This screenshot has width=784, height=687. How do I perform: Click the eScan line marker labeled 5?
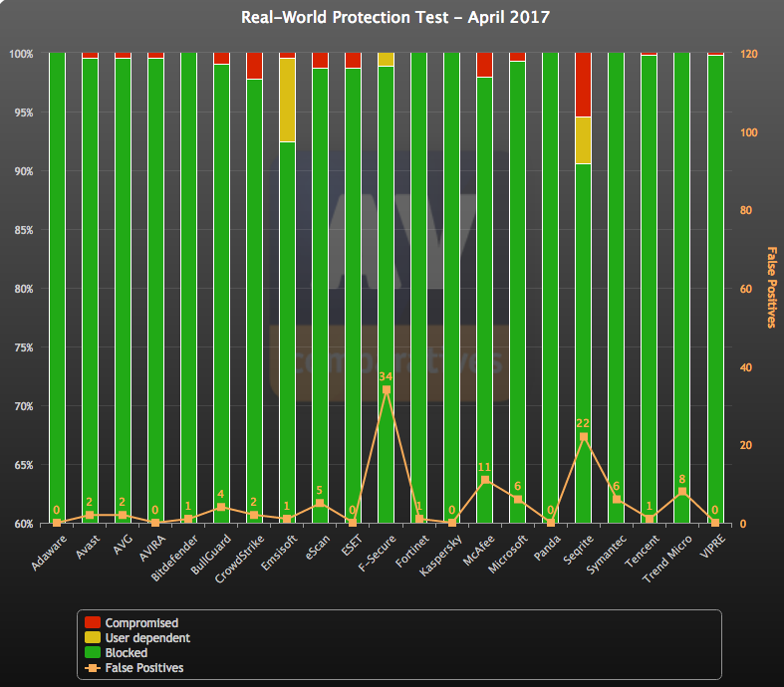click(x=320, y=504)
